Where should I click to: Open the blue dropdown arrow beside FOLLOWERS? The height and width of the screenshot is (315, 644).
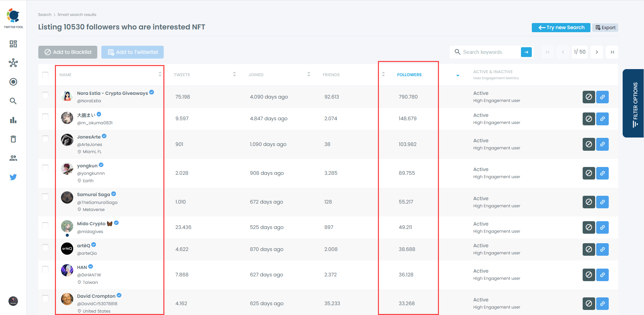point(458,76)
